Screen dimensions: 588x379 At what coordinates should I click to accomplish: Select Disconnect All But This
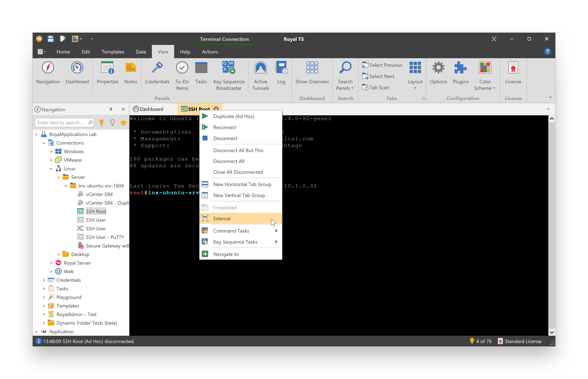241,151
